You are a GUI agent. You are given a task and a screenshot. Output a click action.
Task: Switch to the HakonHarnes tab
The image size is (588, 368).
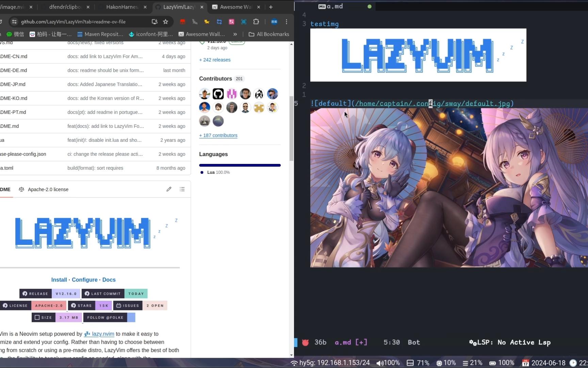click(x=122, y=7)
